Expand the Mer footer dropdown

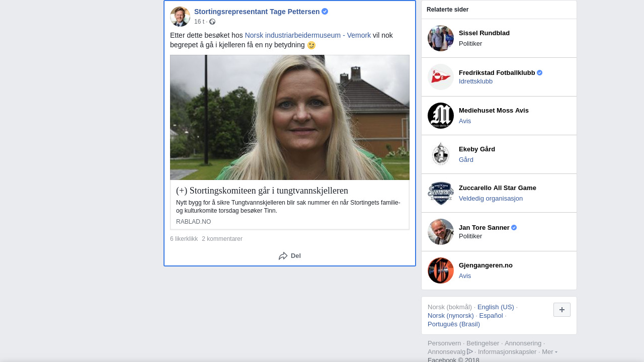point(549,352)
